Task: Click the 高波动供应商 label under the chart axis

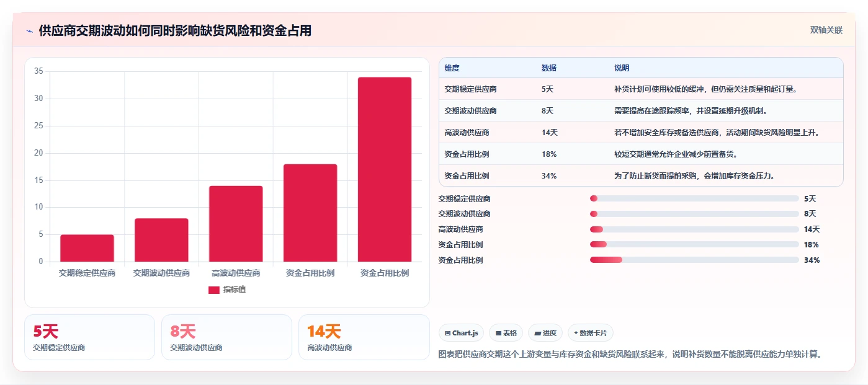Action: 236,273
